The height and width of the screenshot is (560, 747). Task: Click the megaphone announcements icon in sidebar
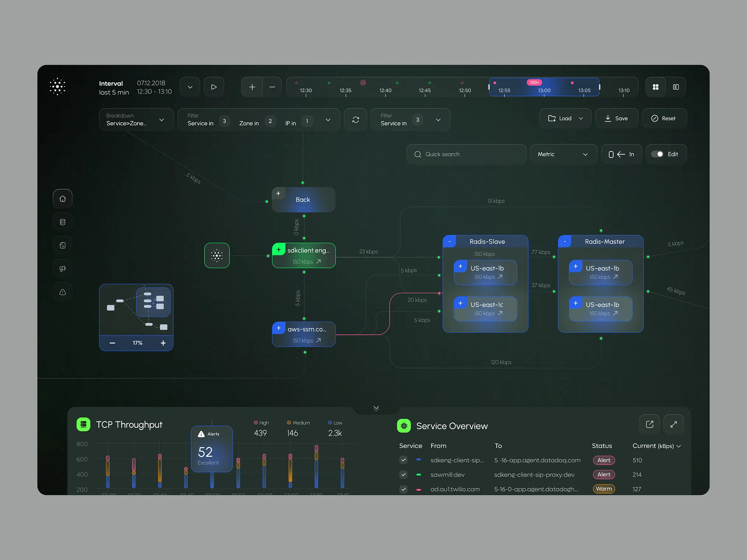point(62,268)
